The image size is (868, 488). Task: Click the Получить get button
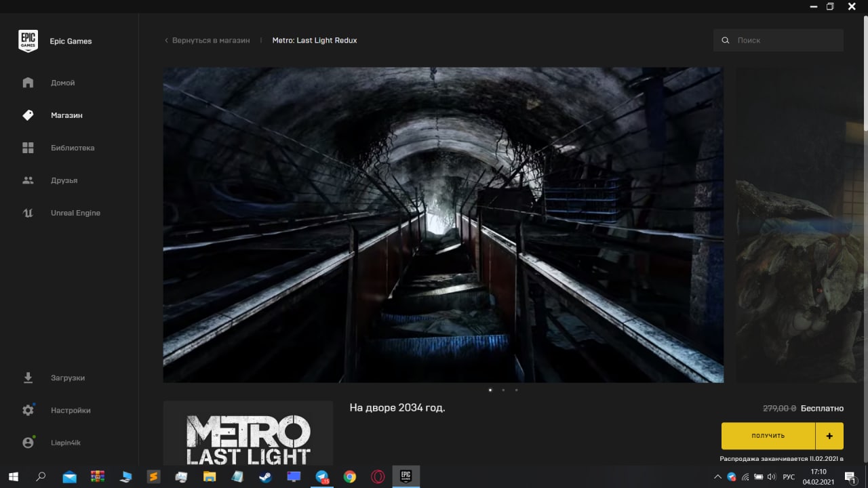768,436
